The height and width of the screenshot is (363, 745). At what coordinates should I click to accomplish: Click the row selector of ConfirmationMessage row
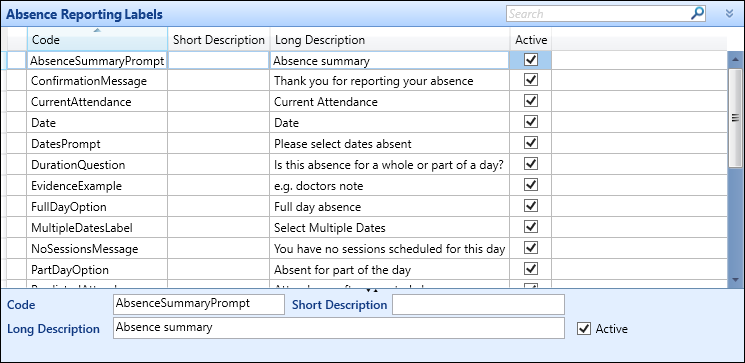point(16,81)
